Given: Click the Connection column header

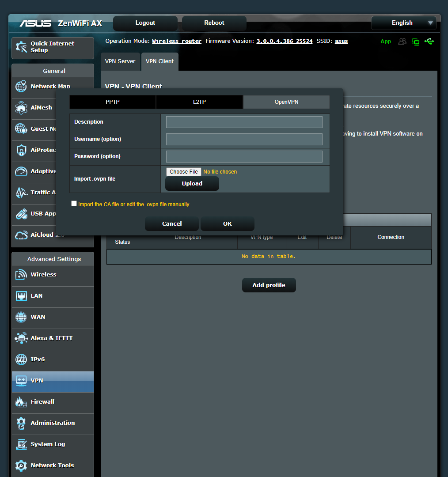Looking at the screenshot, I should pos(391,237).
